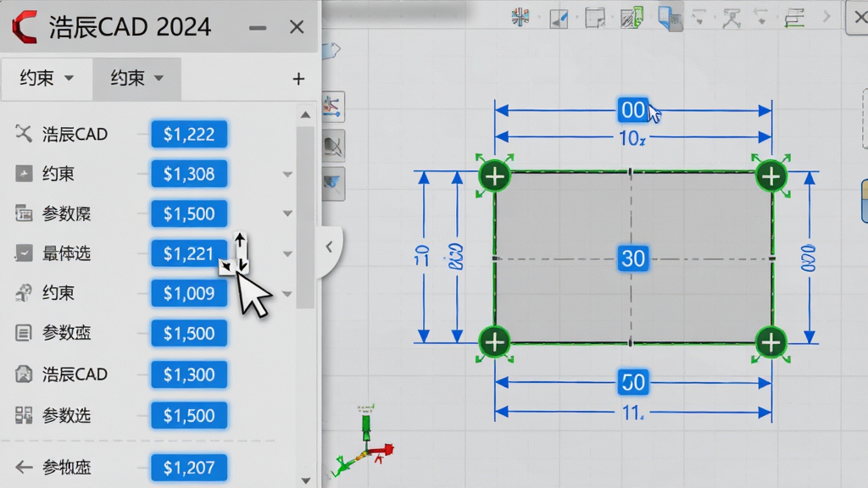Click the 10 dimension text above rectangle
Viewport: 868px width, 488px height.
632,138
